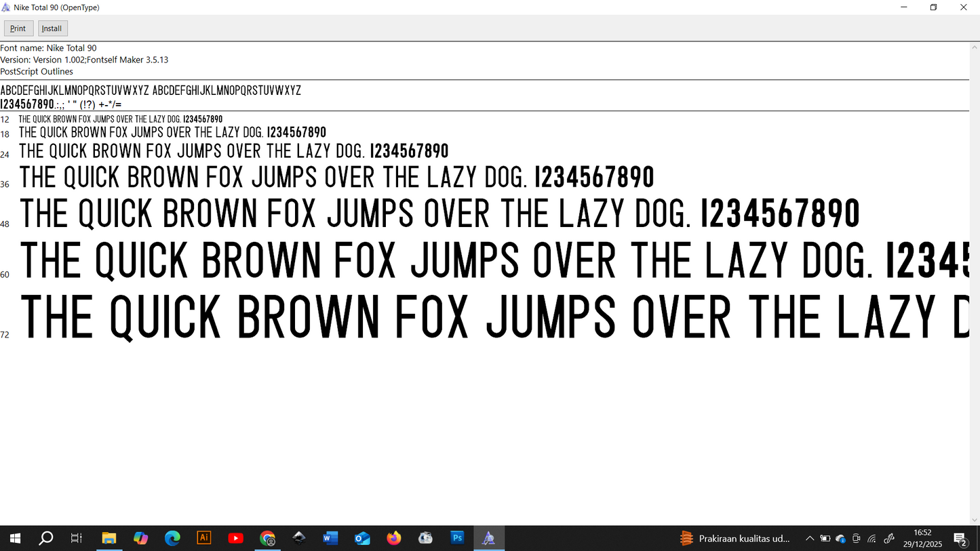Click the "Font name: Nike Total 90" line
The height and width of the screenshot is (551, 980).
[x=48, y=48]
